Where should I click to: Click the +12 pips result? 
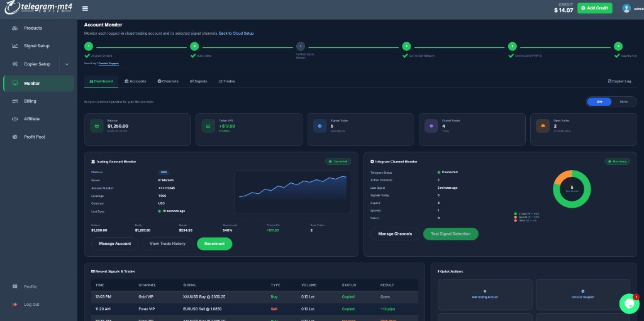(387, 308)
